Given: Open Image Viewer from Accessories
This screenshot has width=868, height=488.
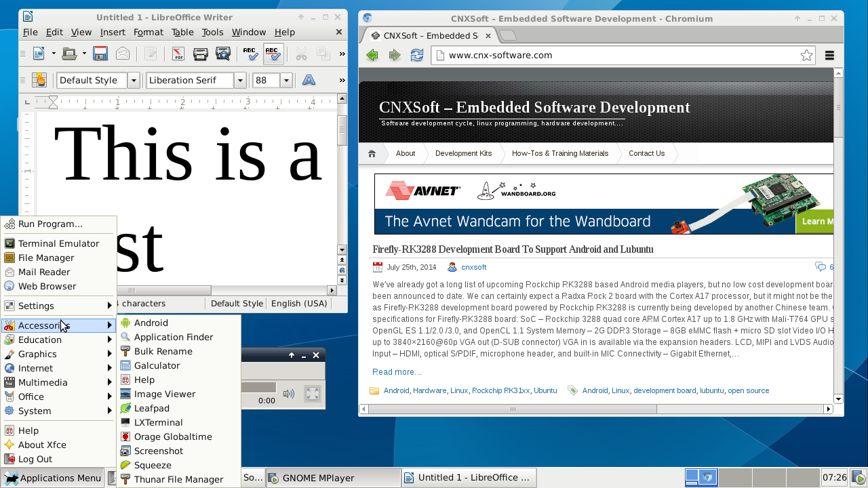Looking at the screenshot, I should tap(179, 394).
